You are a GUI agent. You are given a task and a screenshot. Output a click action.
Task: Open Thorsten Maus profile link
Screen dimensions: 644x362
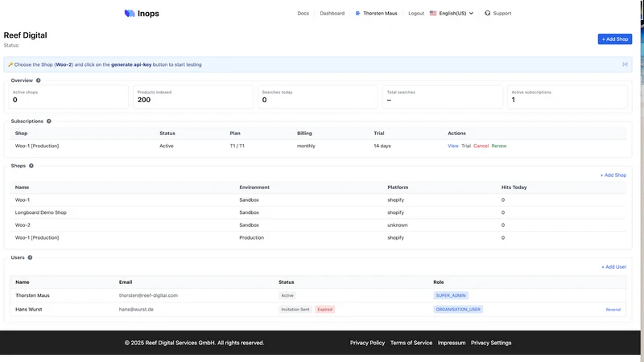click(380, 13)
